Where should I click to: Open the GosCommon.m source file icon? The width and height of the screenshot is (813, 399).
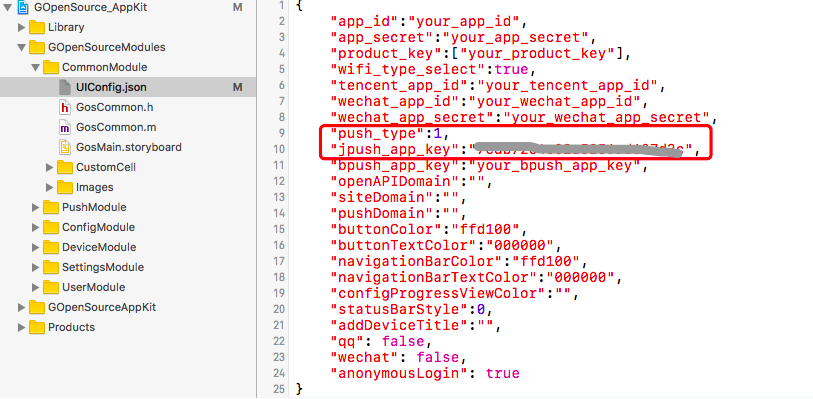tap(65, 127)
